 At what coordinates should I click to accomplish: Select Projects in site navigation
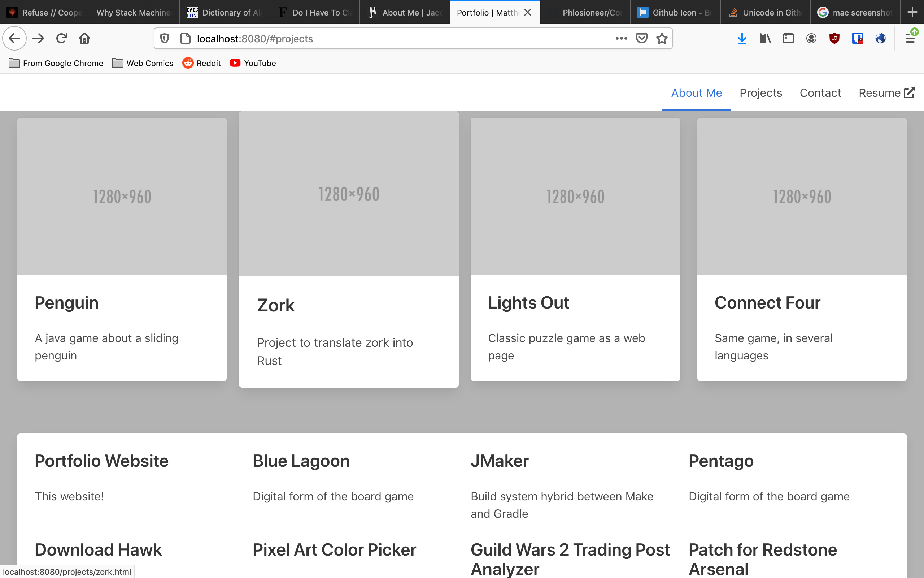click(x=760, y=93)
